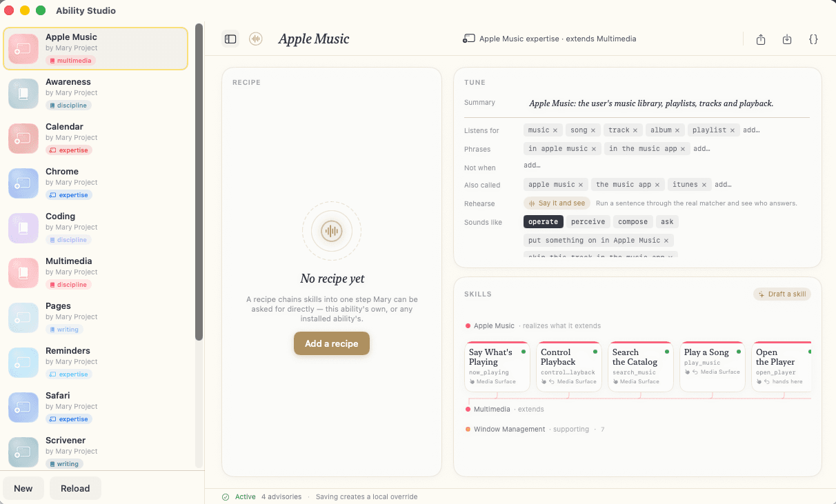Open the 4 advisories status link
The image size is (836, 504).
281,496
